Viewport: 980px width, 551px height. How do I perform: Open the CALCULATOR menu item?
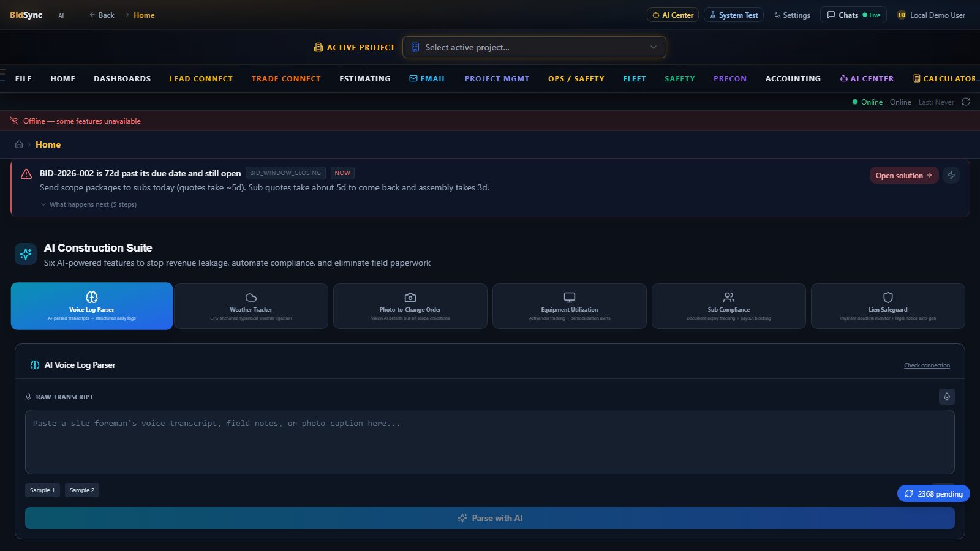[944, 78]
